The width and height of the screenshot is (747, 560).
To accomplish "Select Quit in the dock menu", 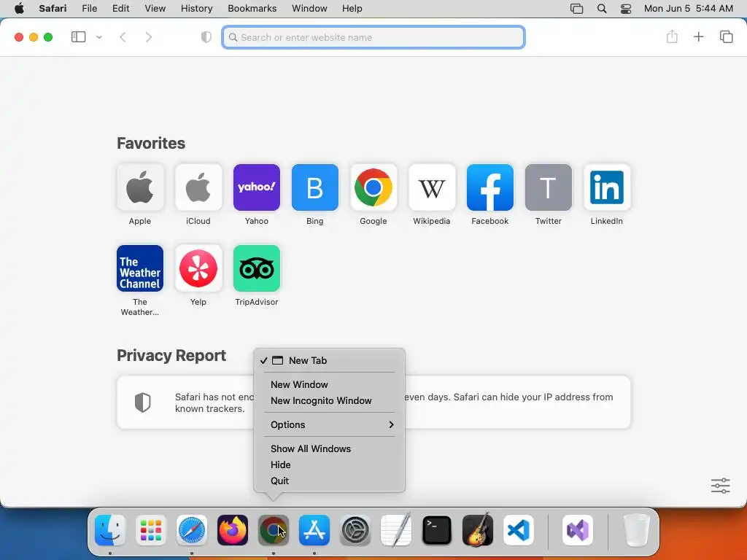I will 329,481.
